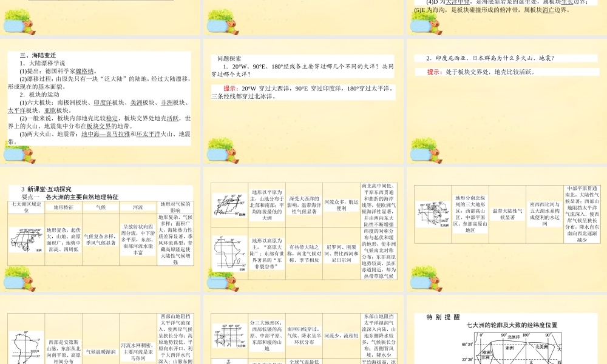The image size is (607, 364).
Task: Click the table header 河流
Action: (138, 207)
